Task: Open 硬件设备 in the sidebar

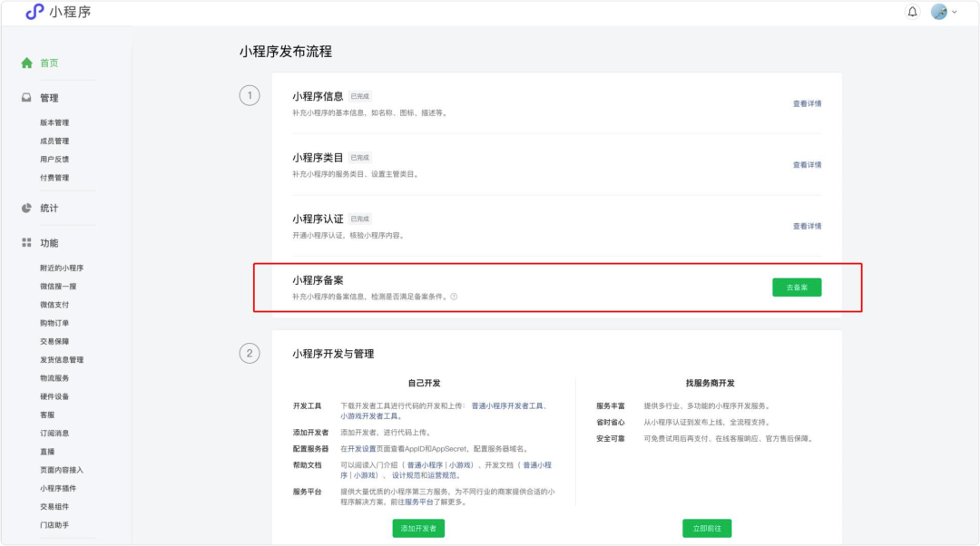Action: (x=54, y=396)
